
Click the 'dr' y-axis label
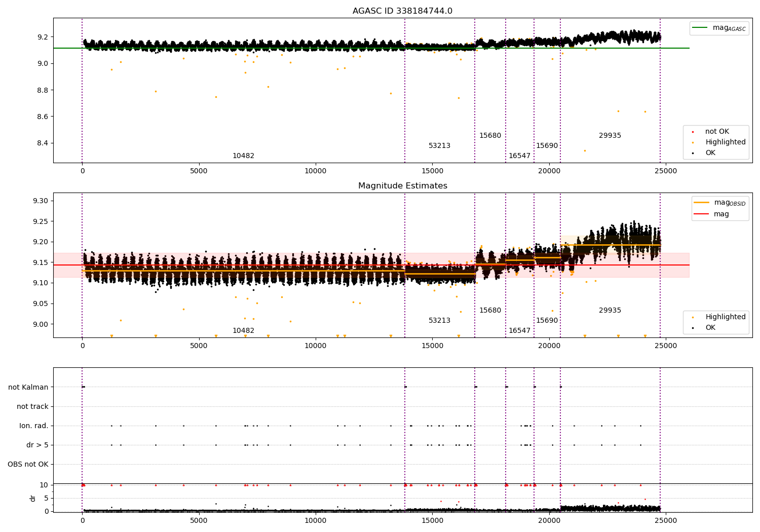(32, 498)
